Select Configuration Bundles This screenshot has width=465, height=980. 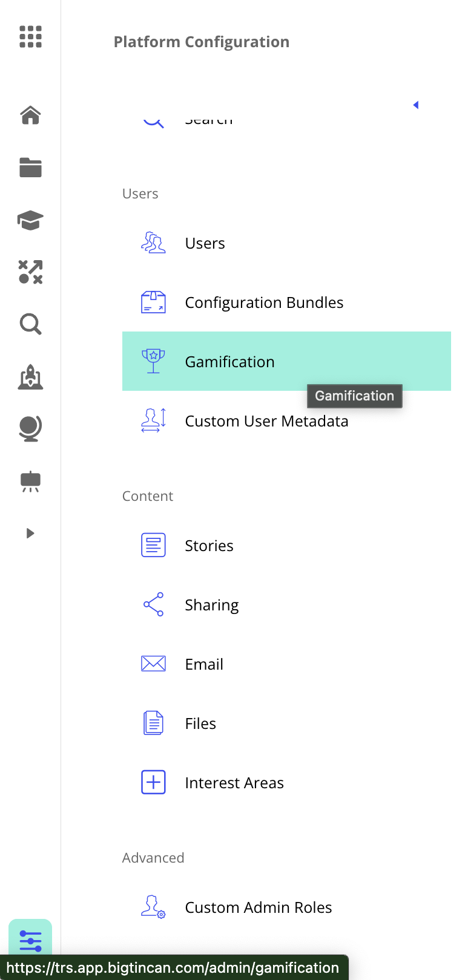264,302
